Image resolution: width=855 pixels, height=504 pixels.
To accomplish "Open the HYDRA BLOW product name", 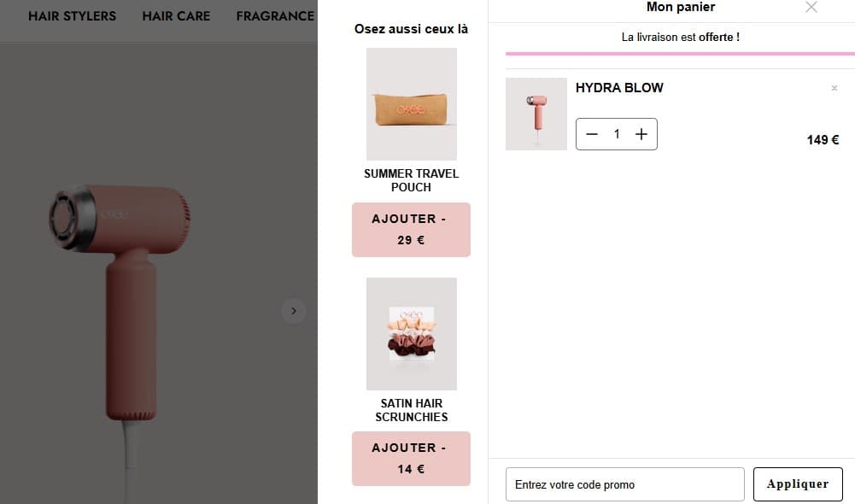I will 620,87.
